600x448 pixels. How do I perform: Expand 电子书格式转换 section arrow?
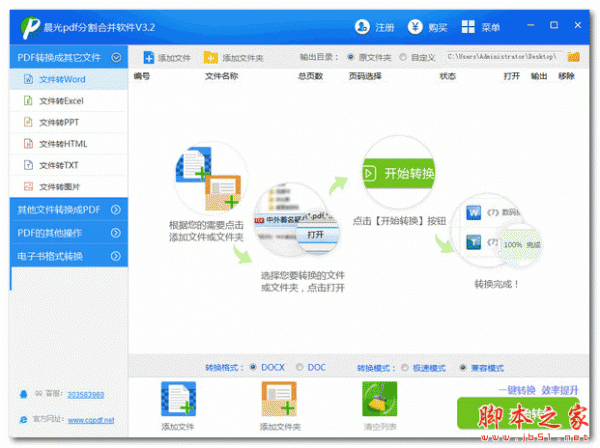coord(116,256)
